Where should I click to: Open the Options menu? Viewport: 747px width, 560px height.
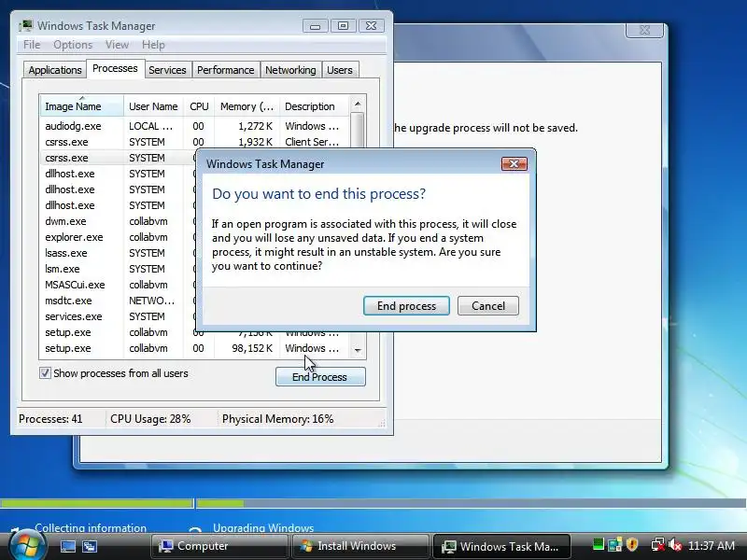73,45
